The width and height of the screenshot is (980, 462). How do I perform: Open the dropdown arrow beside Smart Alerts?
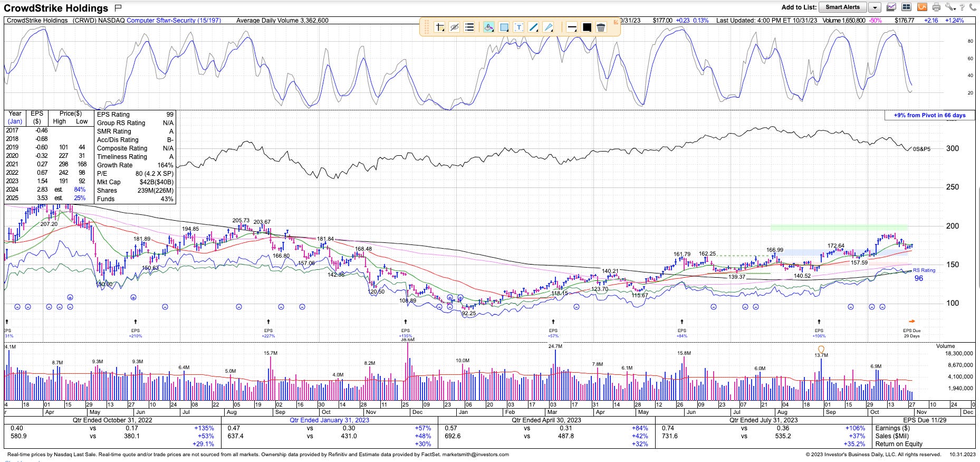tap(875, 7)
